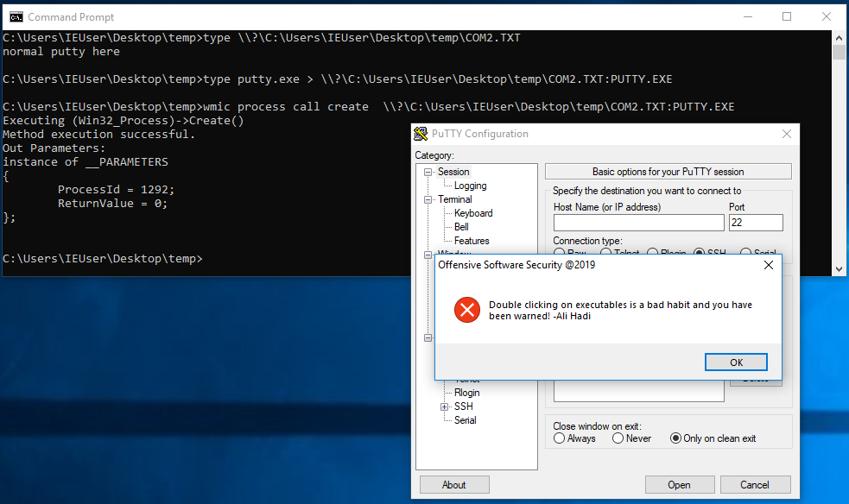Close the PuTTY Configuration window

point(786,134)
